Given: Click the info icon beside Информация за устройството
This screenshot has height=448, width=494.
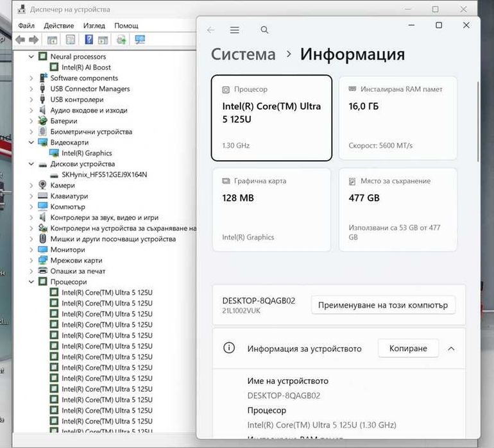Looking at the screenshot, I should tap(229, 348).
